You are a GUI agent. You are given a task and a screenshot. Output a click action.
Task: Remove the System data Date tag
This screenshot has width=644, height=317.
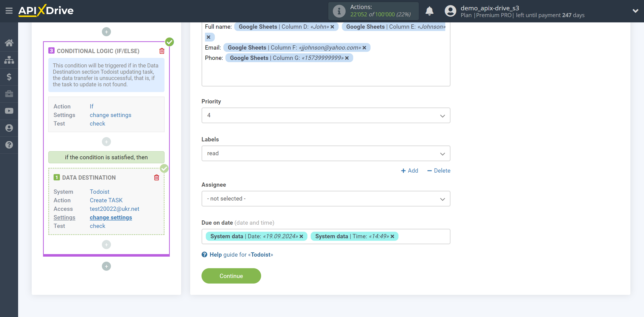coord(301,236)
